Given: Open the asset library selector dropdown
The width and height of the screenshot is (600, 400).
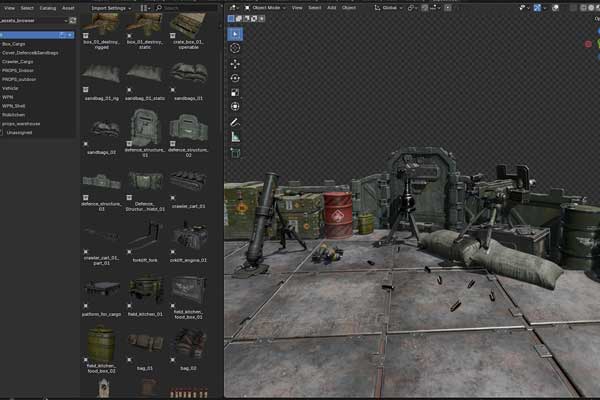Looking at the screenshot, I should point(34,20).
